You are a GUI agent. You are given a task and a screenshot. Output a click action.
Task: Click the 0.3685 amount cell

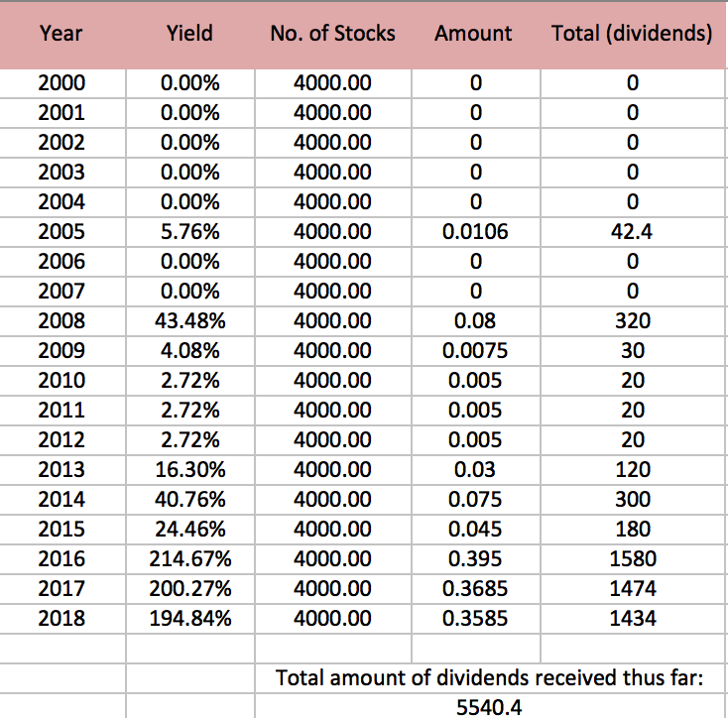pos(475,588)
